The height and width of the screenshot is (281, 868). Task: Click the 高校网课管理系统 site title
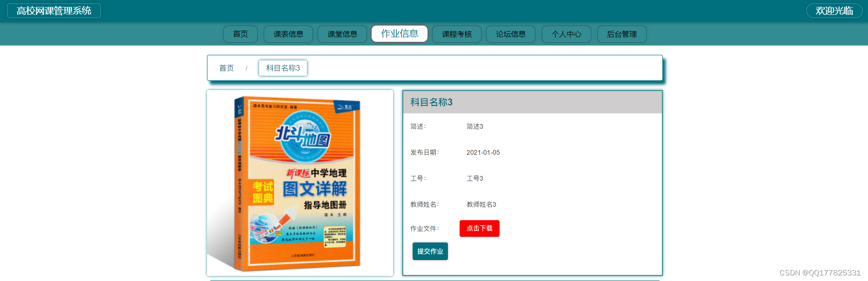coord(54,11)
